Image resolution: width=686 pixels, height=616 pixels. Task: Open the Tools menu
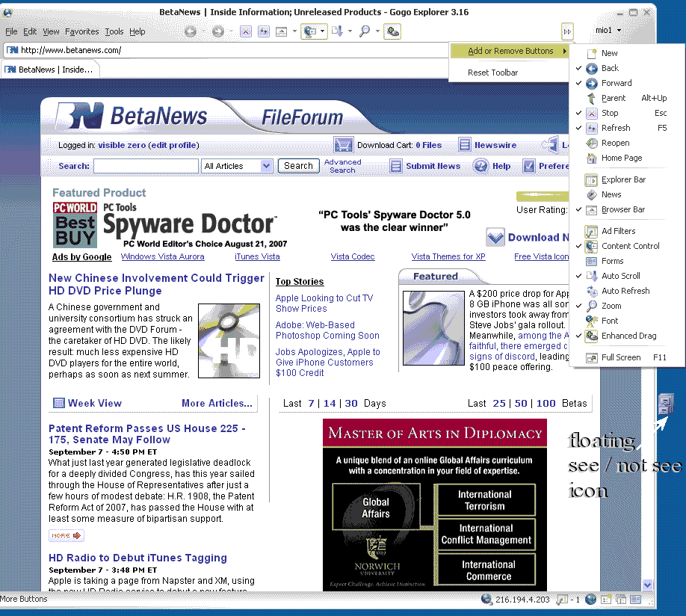pyautogui.click(x=114, y=31)
